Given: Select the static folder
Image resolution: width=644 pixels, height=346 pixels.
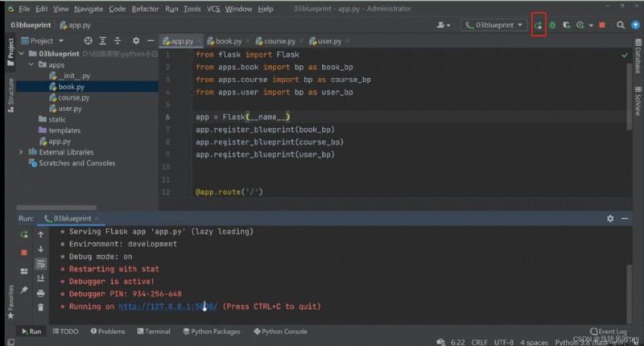Looking at the screenshot, I should pos(52,119).
